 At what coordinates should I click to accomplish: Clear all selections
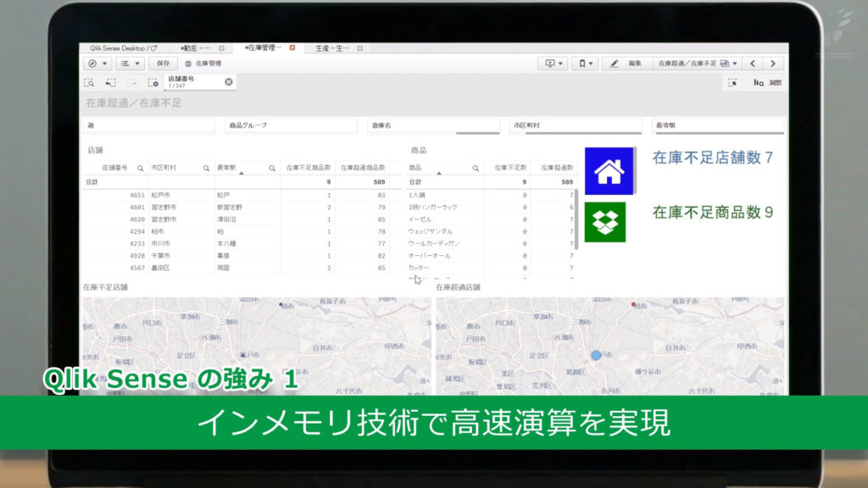153,82
